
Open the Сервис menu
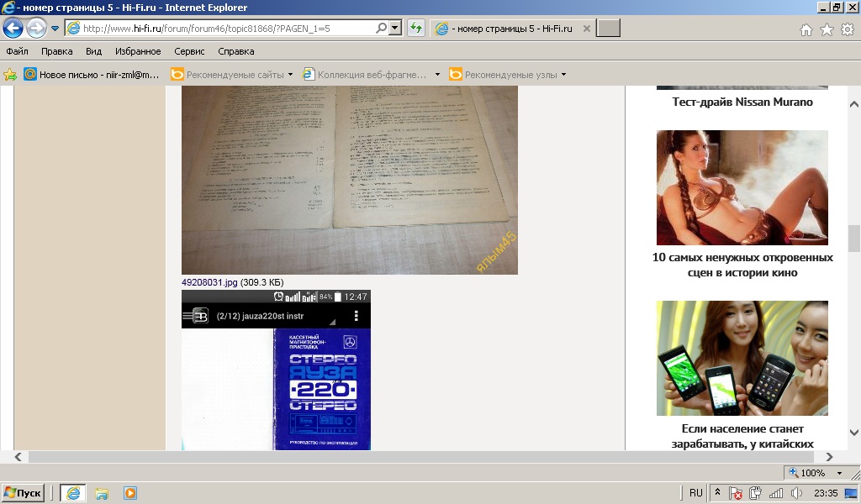pyautogui.click(x=189, y=51)
